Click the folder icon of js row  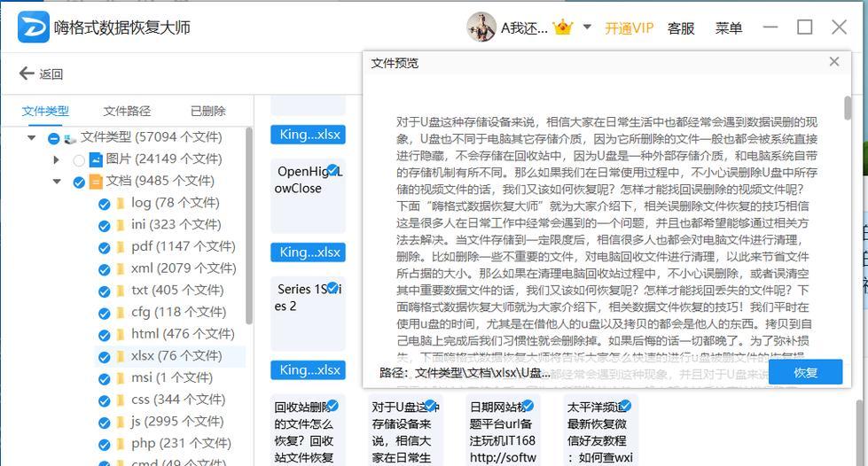click(120, 423)
